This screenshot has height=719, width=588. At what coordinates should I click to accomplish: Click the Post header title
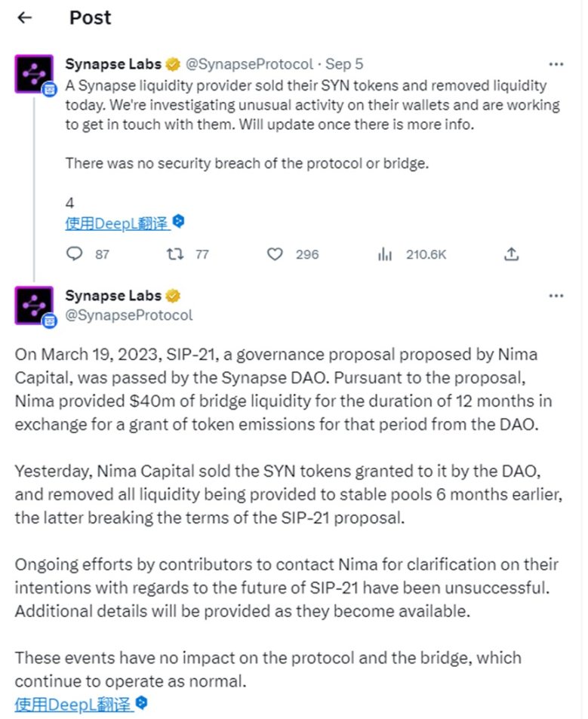[x=90, y=17]
